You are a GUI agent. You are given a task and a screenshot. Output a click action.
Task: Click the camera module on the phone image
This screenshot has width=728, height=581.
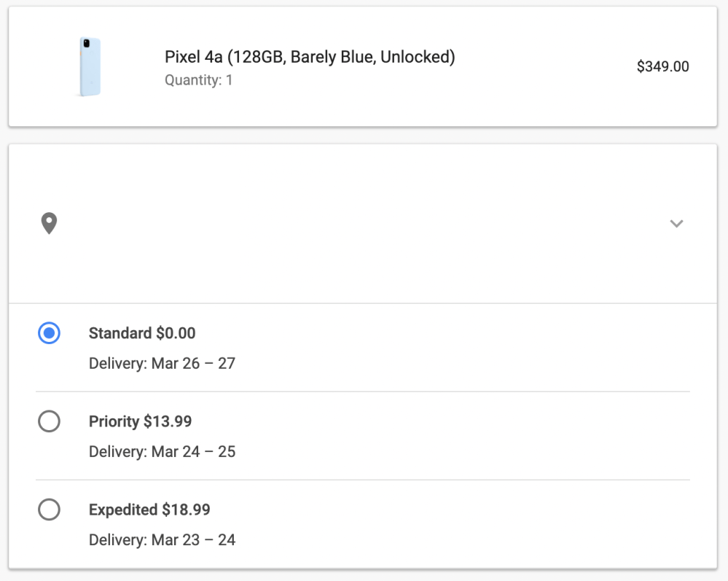pyautogui.click(x=85, y=43)
